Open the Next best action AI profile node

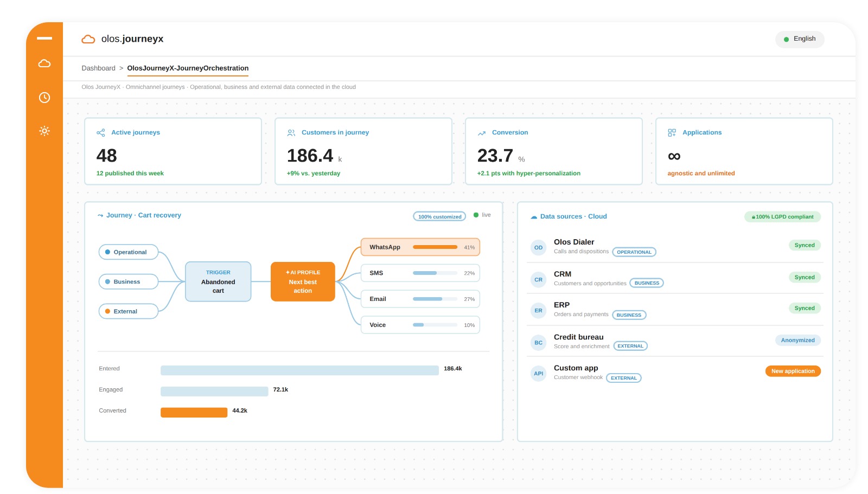click(303, 282)
